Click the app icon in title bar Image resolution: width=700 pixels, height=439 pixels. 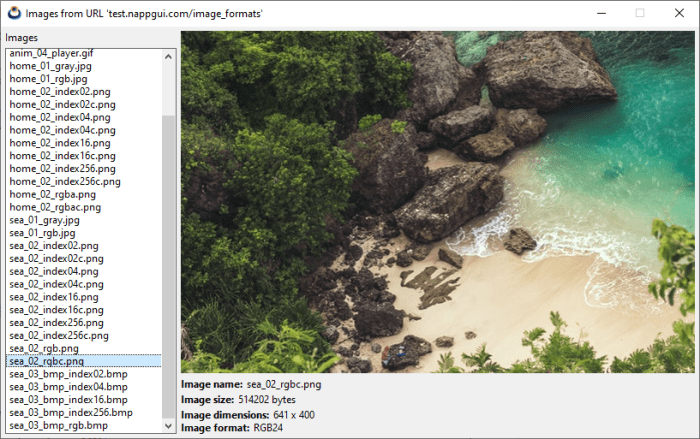coord(12,13)
